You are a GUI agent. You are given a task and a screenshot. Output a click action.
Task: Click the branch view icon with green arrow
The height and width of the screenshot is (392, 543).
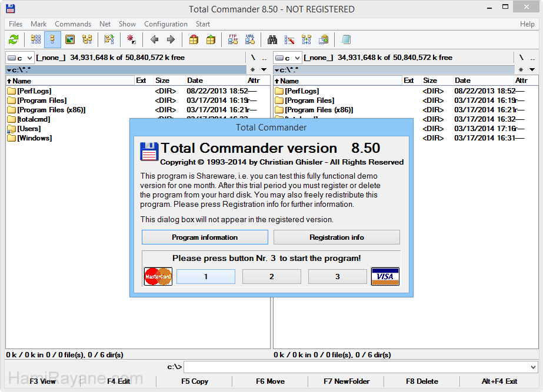click(109, 39)
